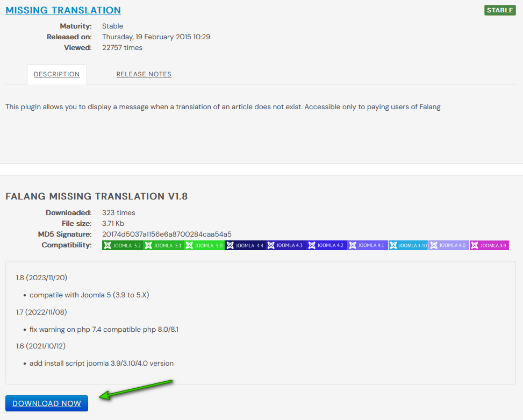The image size is (523, 420).
Task: Select the Joomla 5.0 compatibility badge
Action: (204, 246)
